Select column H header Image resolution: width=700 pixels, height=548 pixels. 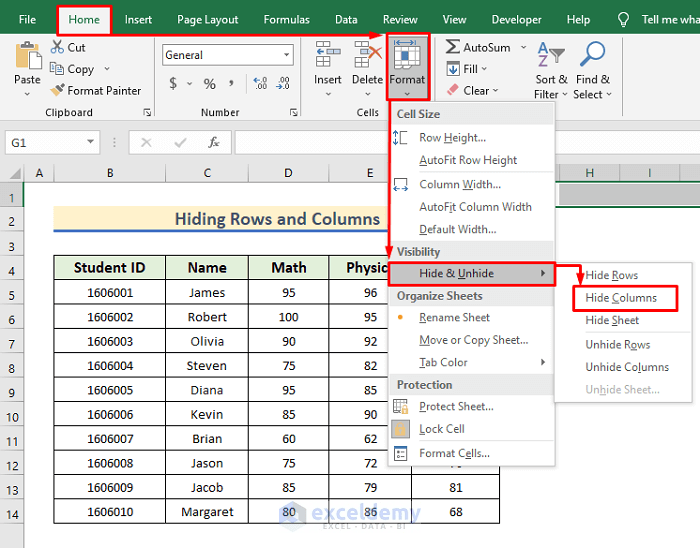coord(589,173)
